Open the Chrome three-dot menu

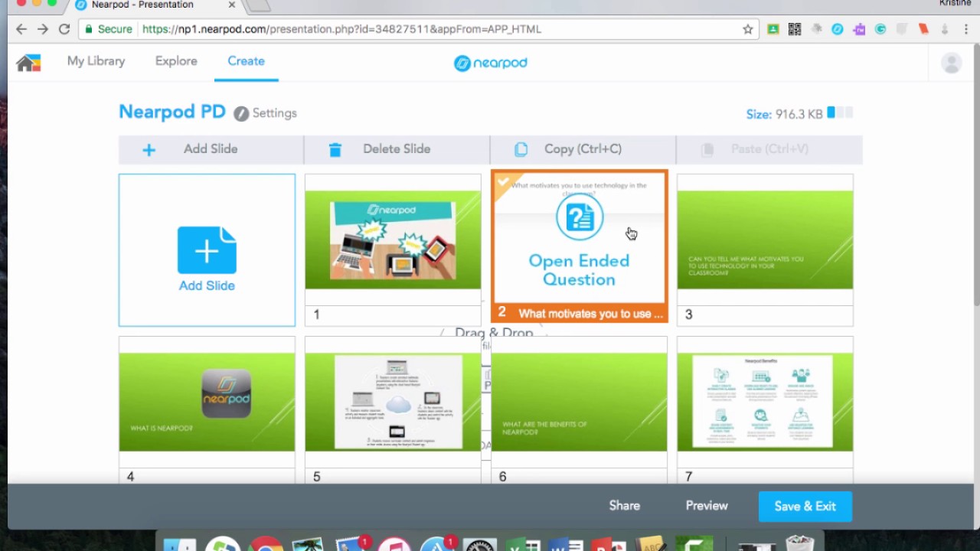[x=966, y=29]
